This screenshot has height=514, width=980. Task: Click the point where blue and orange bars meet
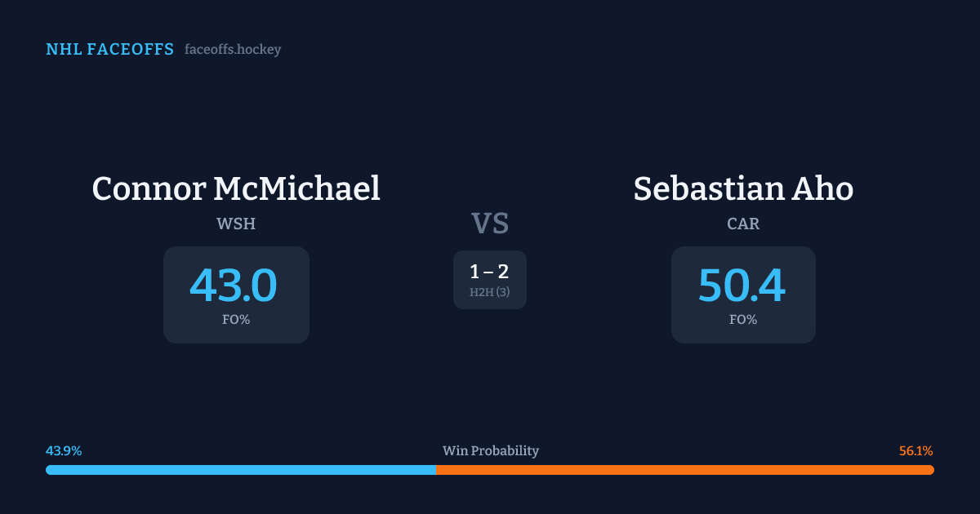click(435, 470)
